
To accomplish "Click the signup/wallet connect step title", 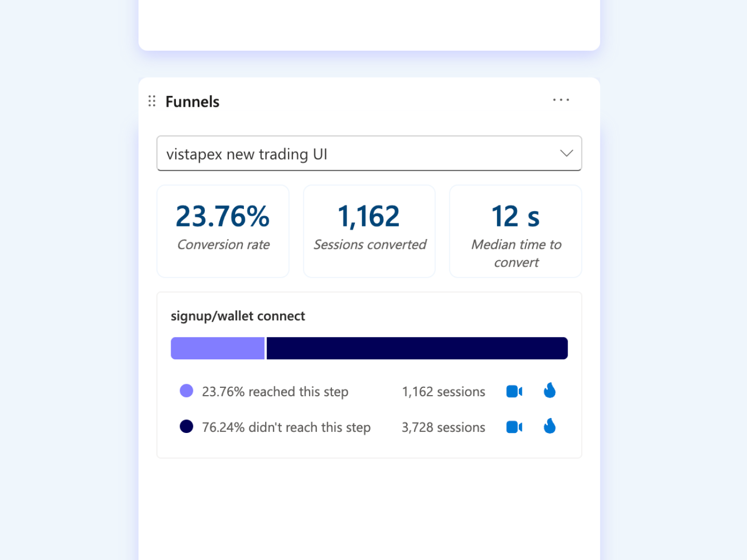I will (x=238, y=316).
